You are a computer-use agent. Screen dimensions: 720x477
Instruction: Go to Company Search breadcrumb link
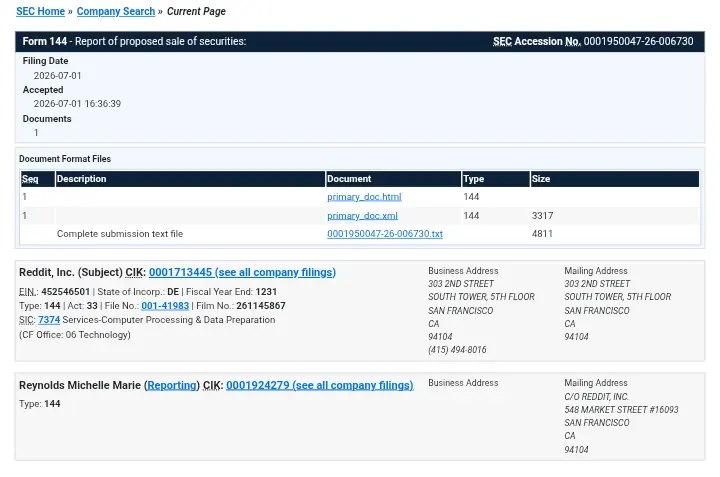point(116,11)
